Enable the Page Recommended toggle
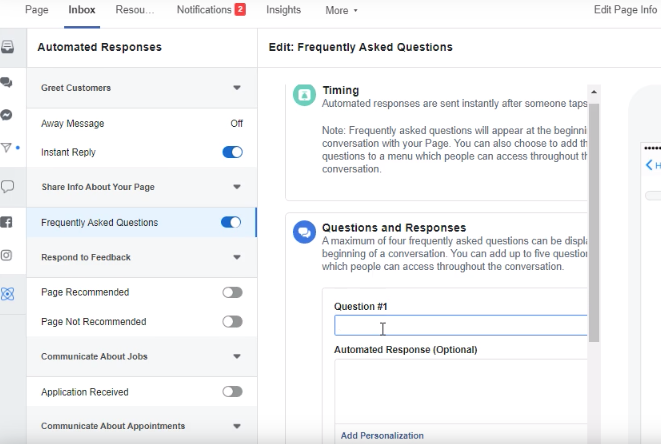The image size is (661, 444). pyautogui.click(x=232, y=292)
